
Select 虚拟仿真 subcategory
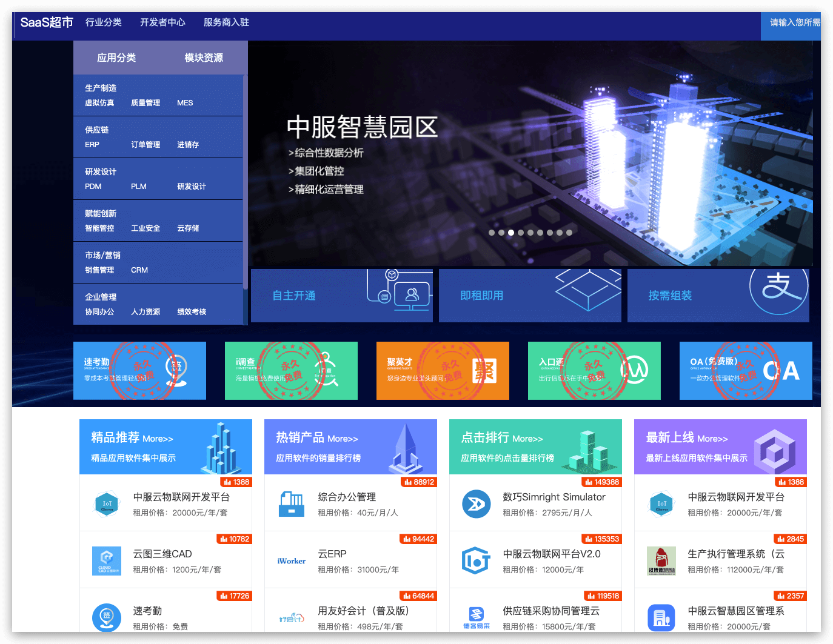coord(99,103)
